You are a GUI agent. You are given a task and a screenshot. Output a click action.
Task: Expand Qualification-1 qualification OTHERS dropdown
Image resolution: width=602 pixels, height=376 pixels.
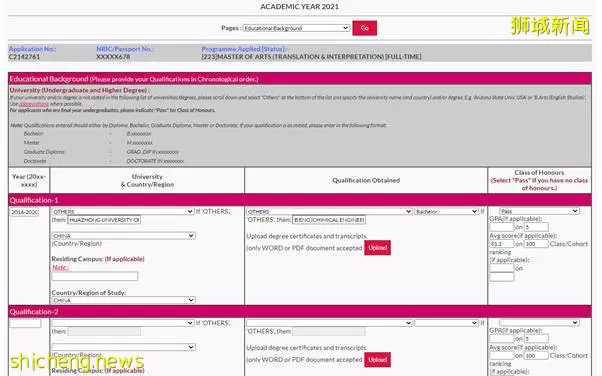click(329, 212)
